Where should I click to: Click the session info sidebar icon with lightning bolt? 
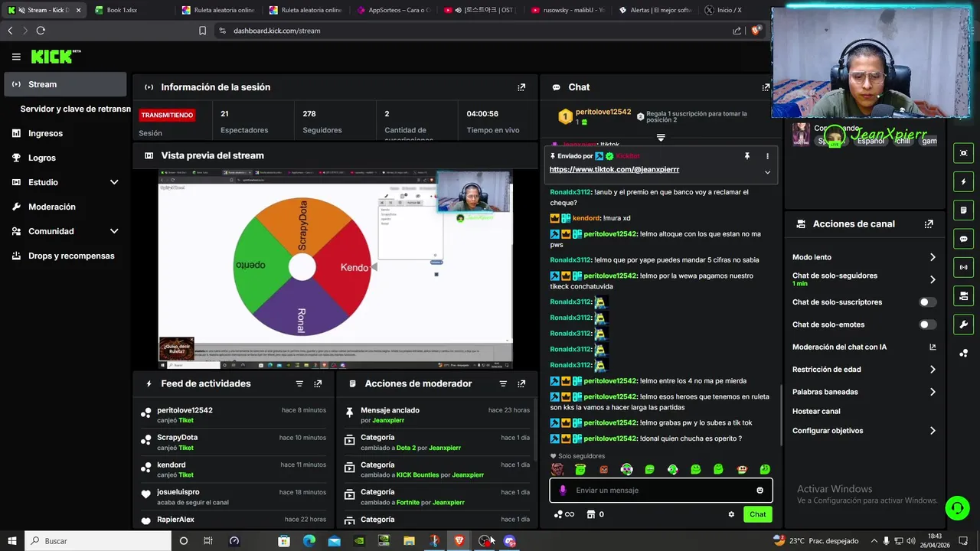[x=964, y=182]
